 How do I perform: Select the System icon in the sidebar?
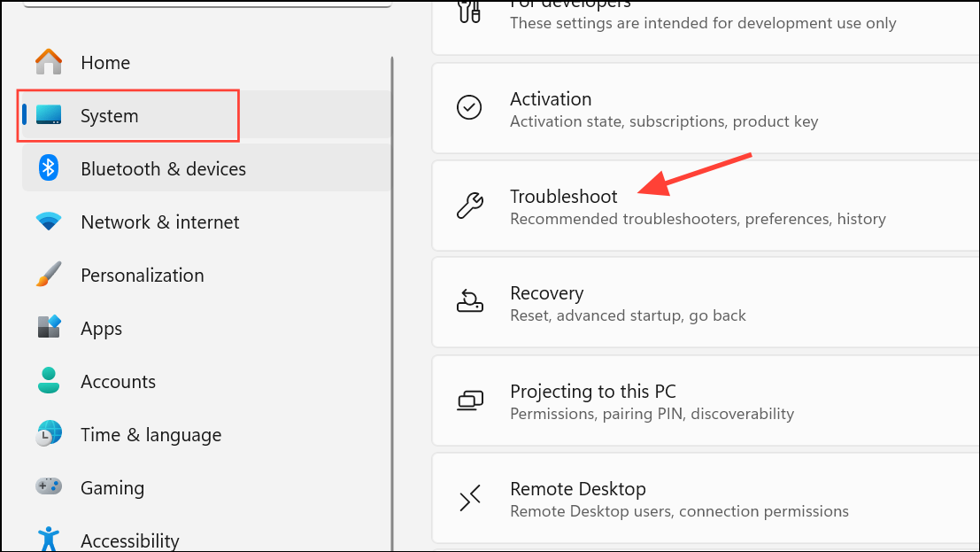click(48, 115)
